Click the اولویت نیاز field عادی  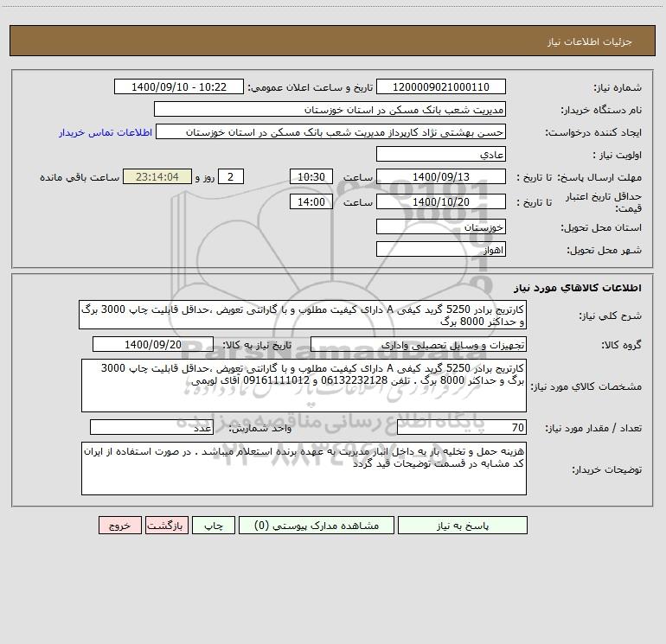(x=441, y=154)
